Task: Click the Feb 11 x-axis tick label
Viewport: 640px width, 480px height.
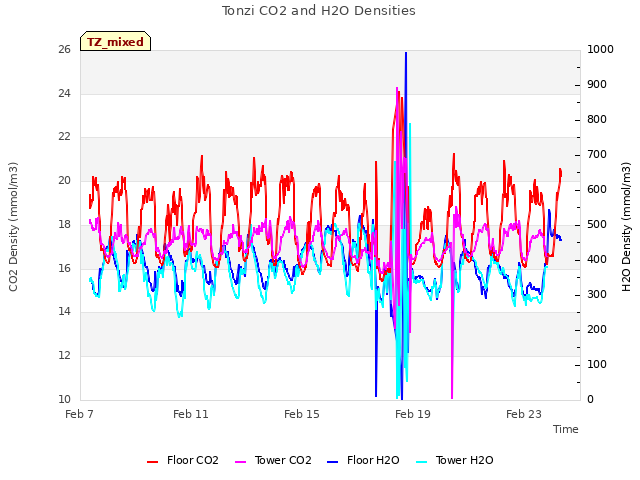Action: pos(191,414)
